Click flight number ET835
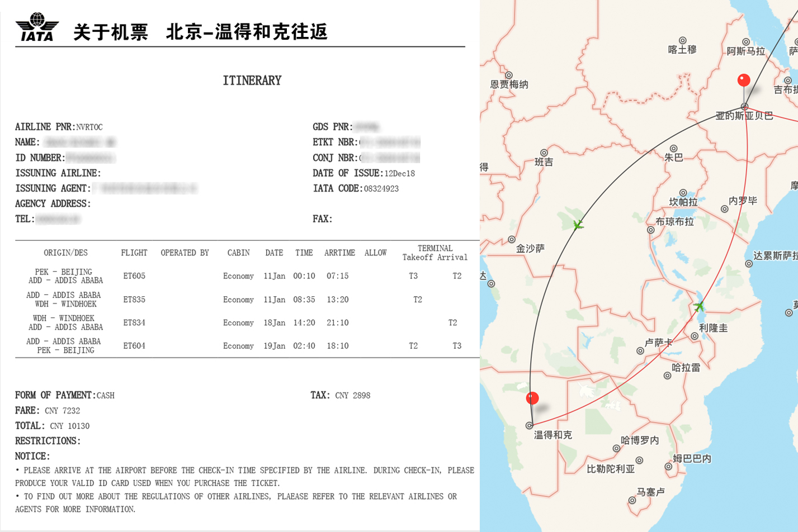The width and height of the screenshot is (798, 532). pos(134,300)
